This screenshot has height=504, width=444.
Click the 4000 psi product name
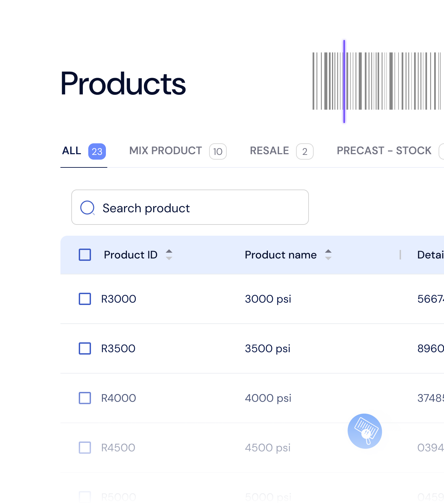pos(268,398)
